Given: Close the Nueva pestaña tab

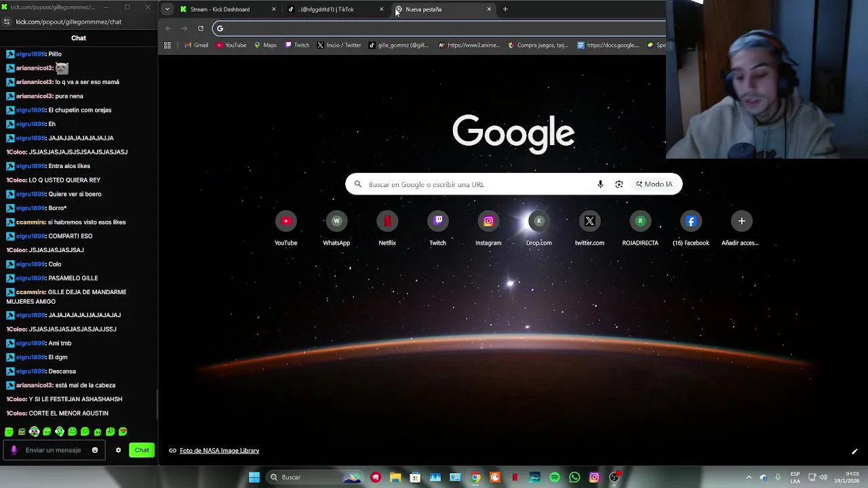Looking at the screenshot, I should (489, 9).
